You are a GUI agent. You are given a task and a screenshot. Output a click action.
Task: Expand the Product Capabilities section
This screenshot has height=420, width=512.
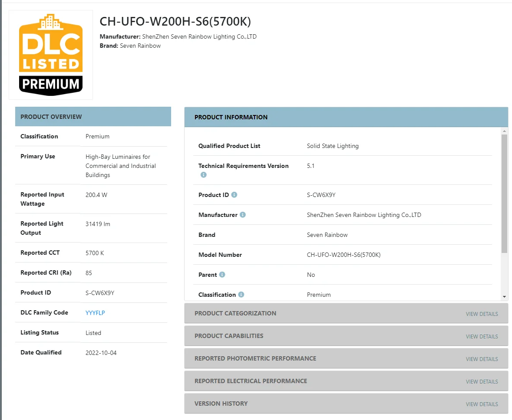[x=229, y=336]
